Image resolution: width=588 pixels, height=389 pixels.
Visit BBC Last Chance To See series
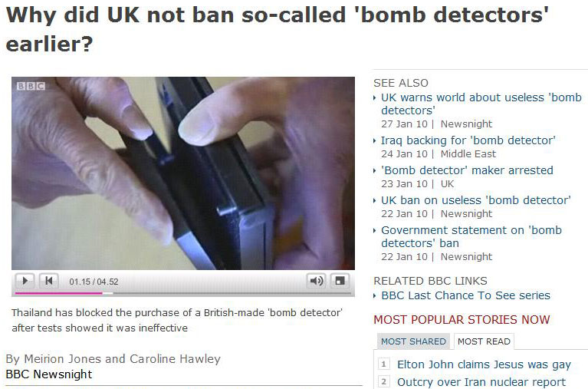tap(465, 295)
